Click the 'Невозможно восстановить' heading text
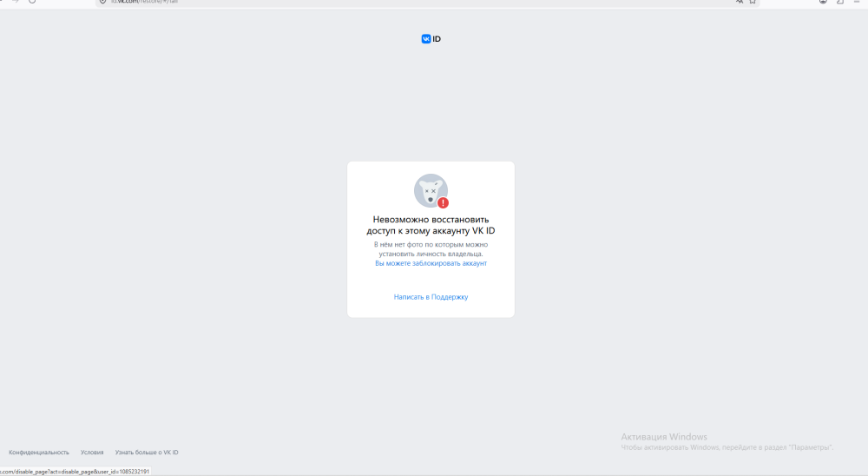868x476 pixels. click(431, 225)
